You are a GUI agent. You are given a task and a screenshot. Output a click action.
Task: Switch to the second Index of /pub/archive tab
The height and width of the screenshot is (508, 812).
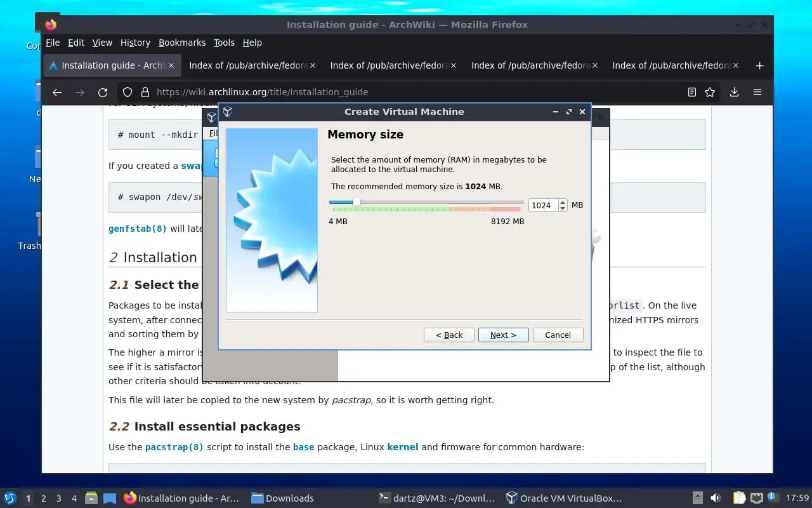(393, 65)
